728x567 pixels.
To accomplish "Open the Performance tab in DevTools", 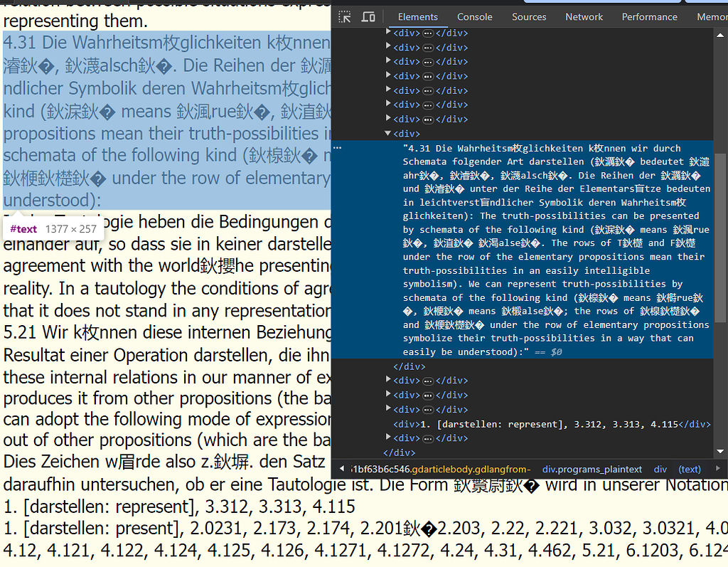I will (649, 16).
